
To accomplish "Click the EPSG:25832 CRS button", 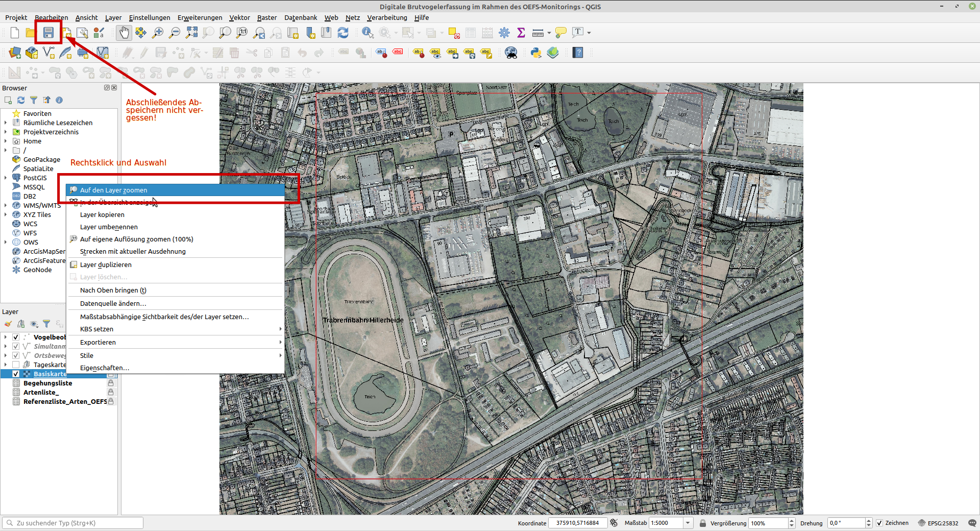I will pyautogui.click(x=938, y=523).
